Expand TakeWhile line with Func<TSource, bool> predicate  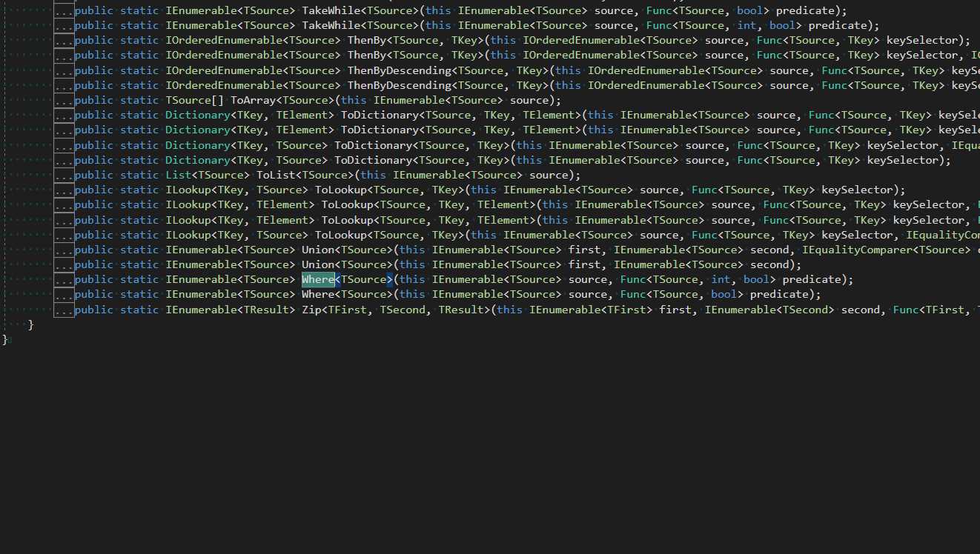pyautogui.click(x=64, y=11)
